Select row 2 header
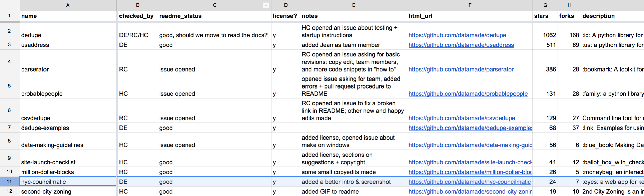 click(x=10, y=31)
